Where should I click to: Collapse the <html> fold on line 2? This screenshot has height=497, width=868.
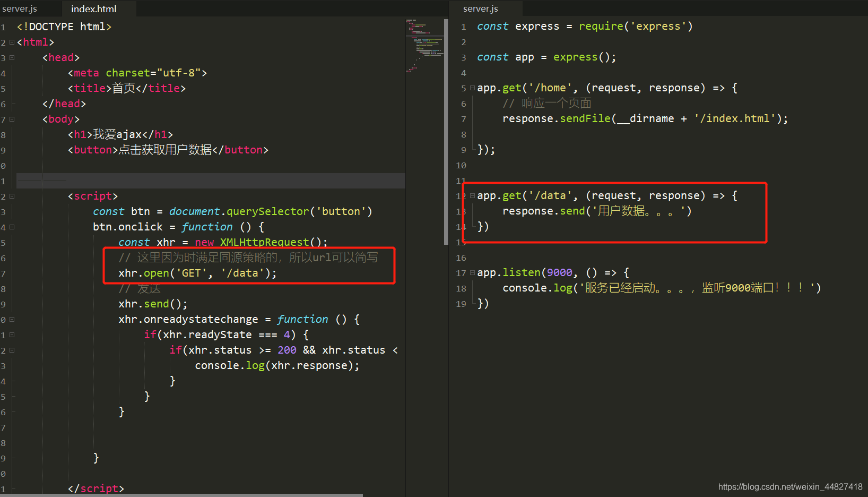pos(12,42)
